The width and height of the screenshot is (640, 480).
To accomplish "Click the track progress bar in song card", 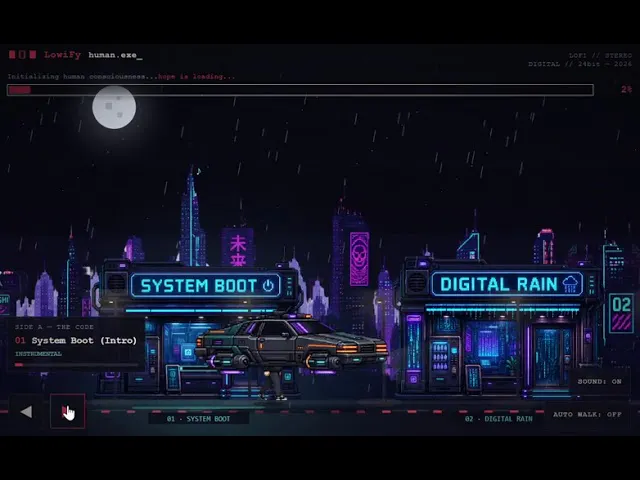I will click(76, 364).
